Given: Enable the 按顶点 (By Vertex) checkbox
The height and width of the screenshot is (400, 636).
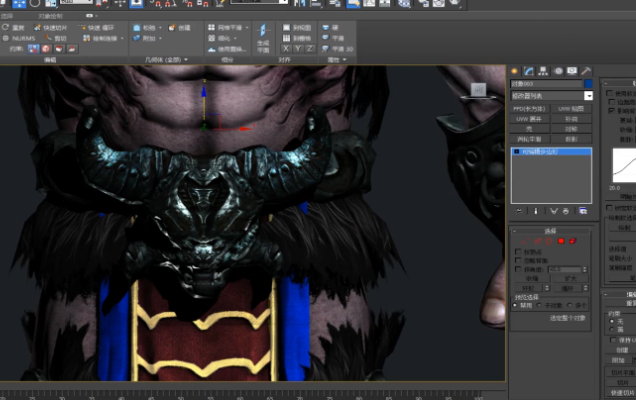Looking at the screenshot, I should click(x=517, y=251).
